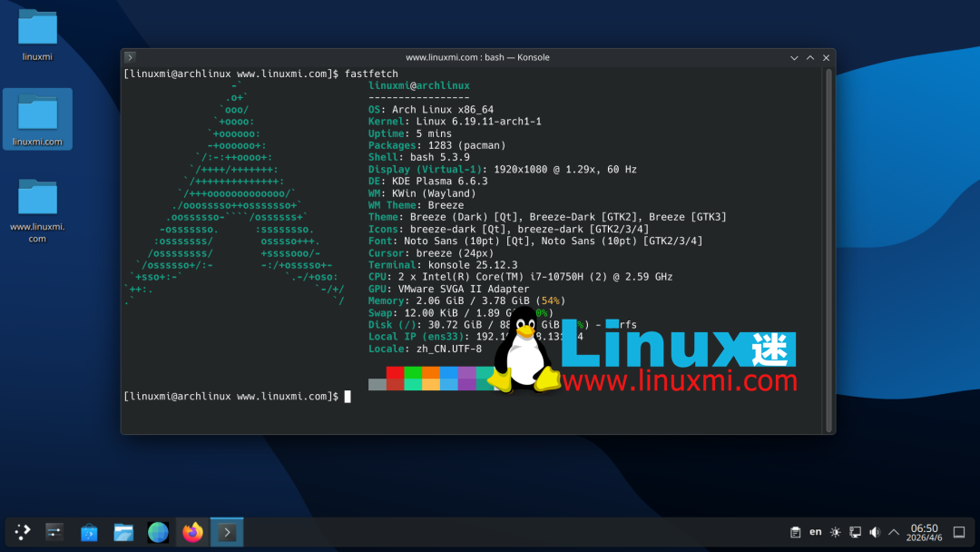Open the calendar by clicking the clock

click(x=923, y=532)
